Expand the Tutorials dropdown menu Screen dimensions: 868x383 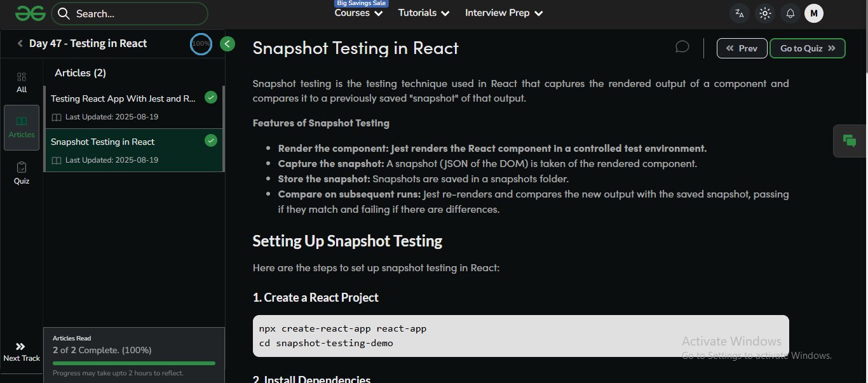tap(424, 13)
